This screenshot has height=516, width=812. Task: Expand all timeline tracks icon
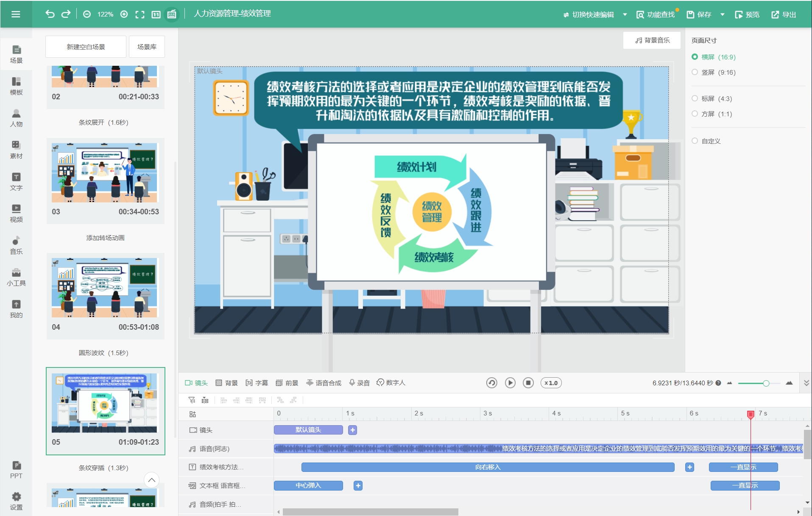point(193,414)
